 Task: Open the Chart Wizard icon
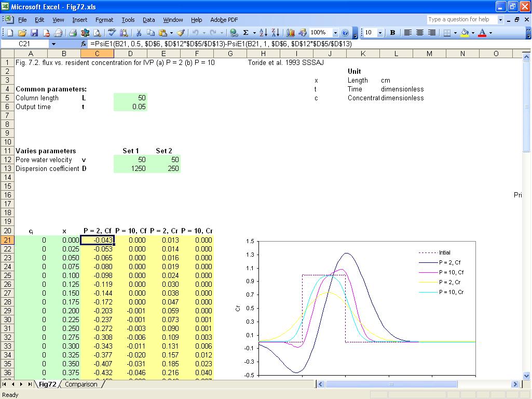pos(290,33)
